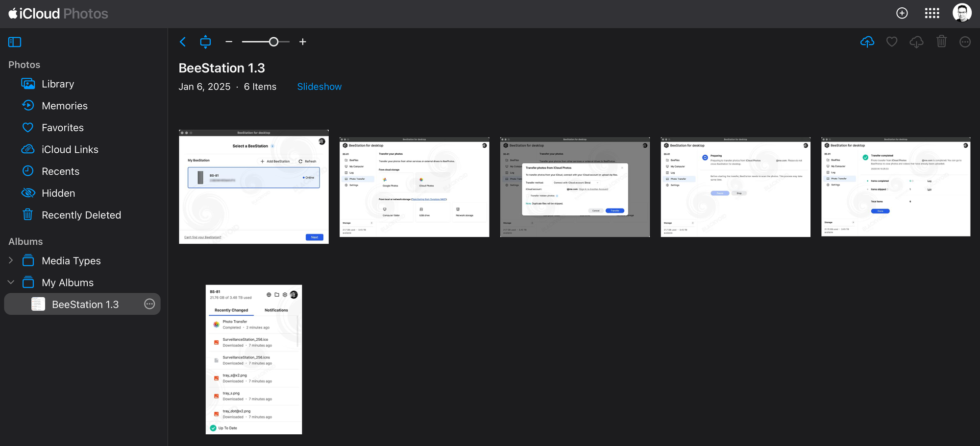Zoom in with the plus button
Viewport: 980px width, 446px height.
303,42
